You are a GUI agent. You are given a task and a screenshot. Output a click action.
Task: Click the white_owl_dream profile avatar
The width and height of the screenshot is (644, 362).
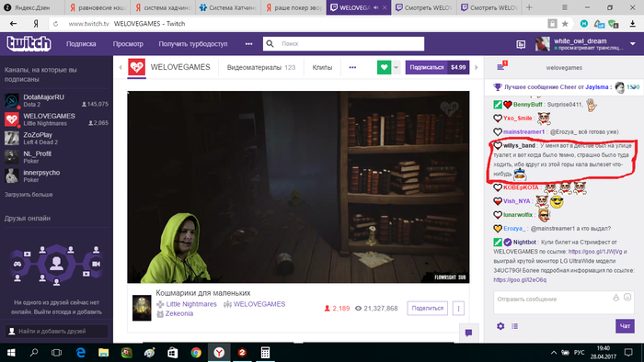pyautogui.click(x=543, y=44)
